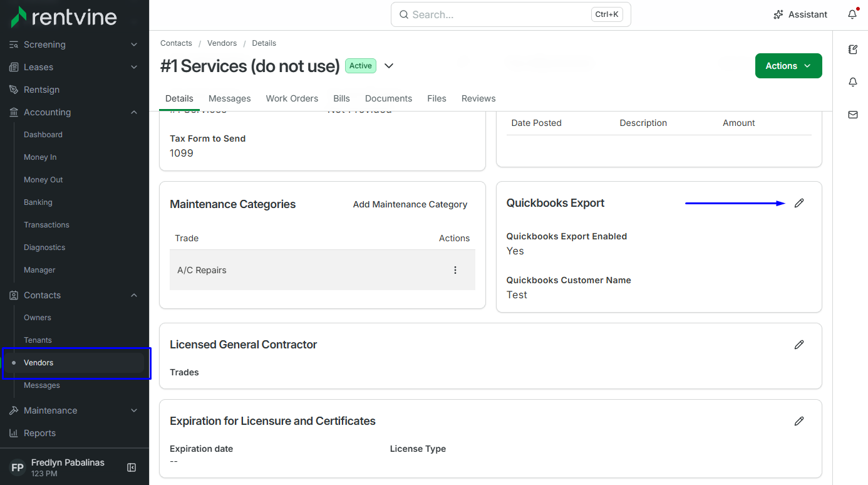
Task: Select the A/C Repairs trade row
Action: tap(323, 270)
